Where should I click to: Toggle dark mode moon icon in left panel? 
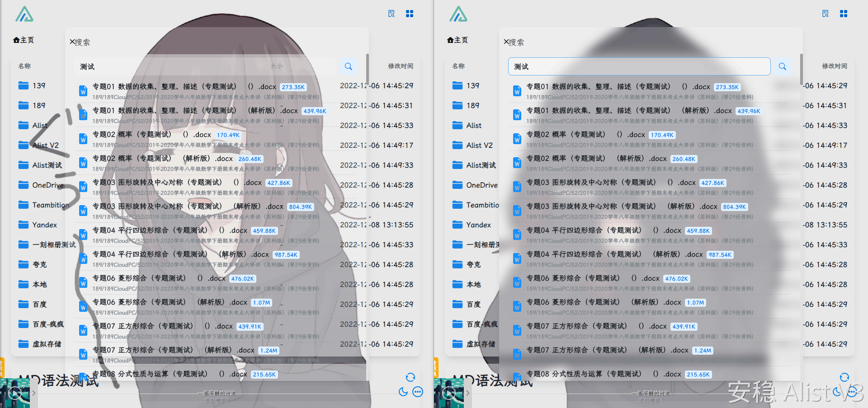click(403, 392)
